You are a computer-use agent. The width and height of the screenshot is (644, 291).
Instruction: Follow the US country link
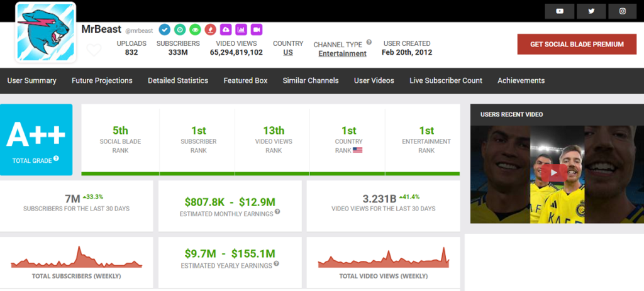coord(288,53)
